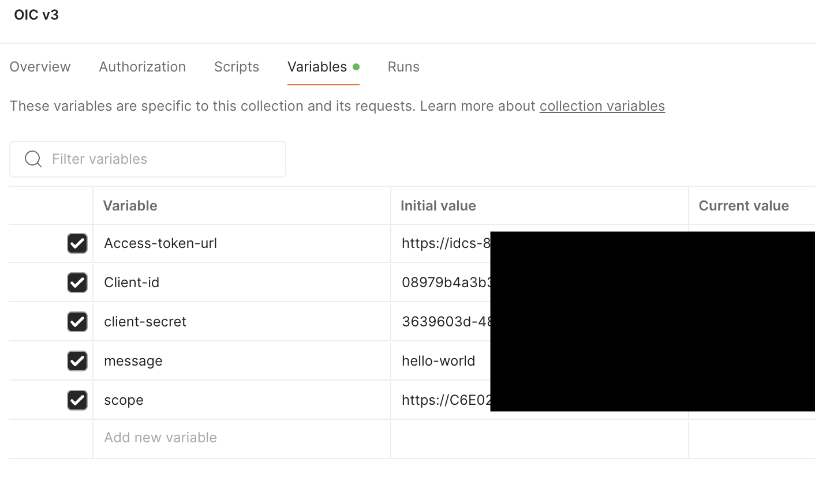Switch to the Overview tab
The height and width of the screenshot is (504, 815).
40,67
